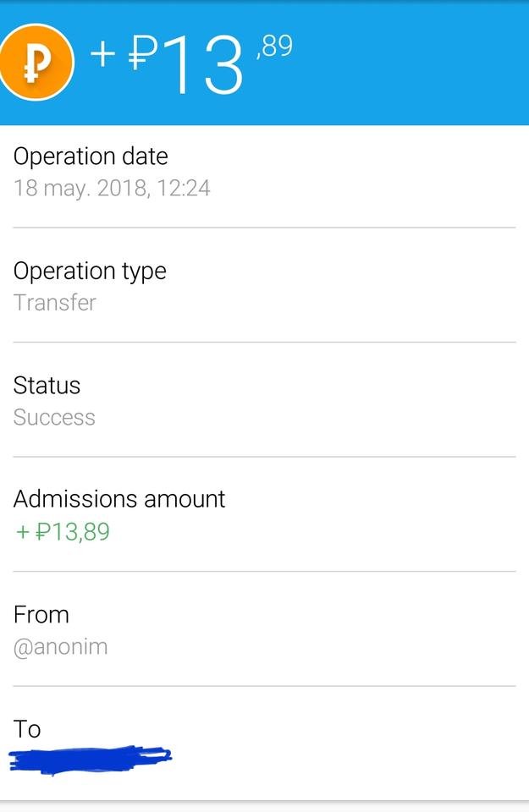Select the date 18 may. 2018, 12:24
529x812 pixels.
tap(112, 188)
